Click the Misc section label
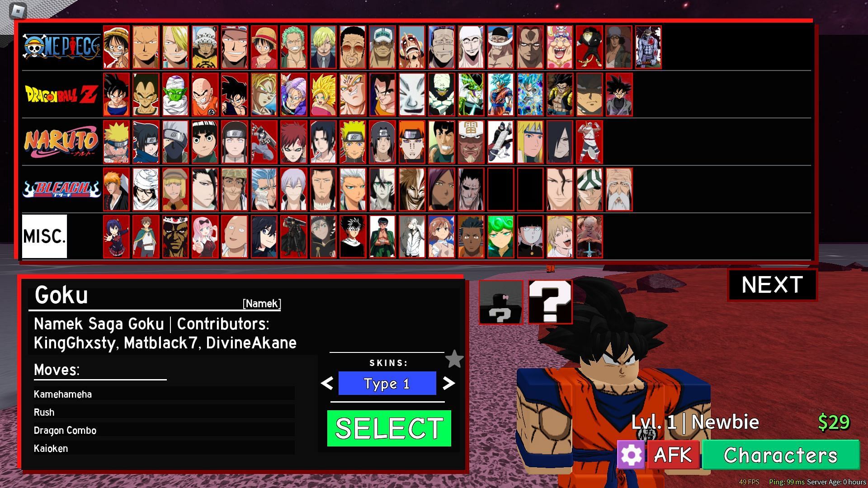This screenshot has width=868, height=488. point(45,237)
